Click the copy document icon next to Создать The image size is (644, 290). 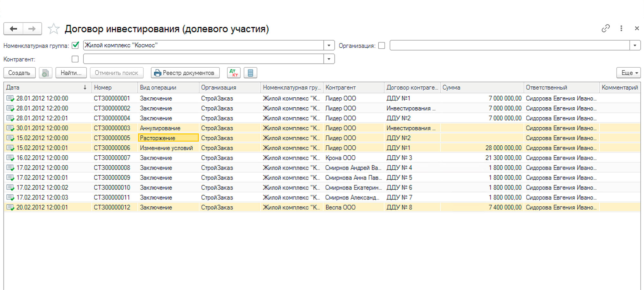(45, 73)
